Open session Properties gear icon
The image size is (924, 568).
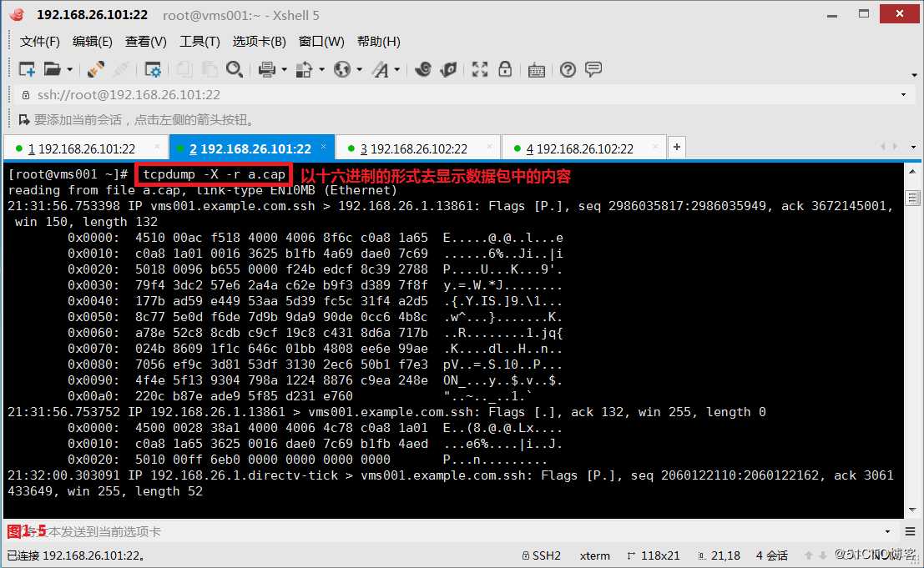pyautogui.click(x=153, y=69)
